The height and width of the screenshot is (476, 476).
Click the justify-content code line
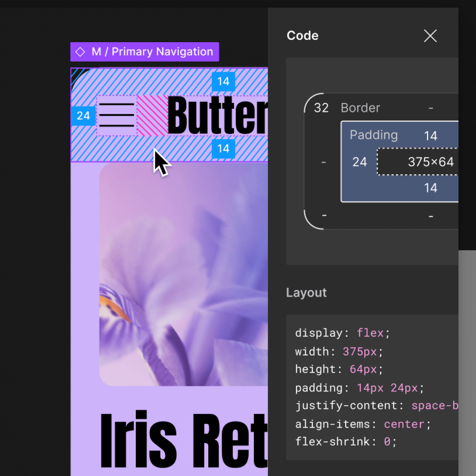377,405
